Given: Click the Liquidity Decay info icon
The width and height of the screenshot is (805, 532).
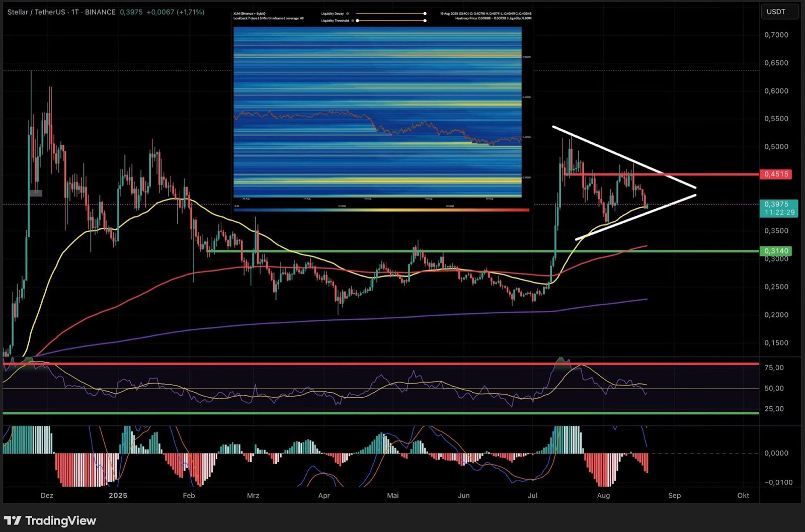Looking at the screenshot, I should (x=348, y=13).
